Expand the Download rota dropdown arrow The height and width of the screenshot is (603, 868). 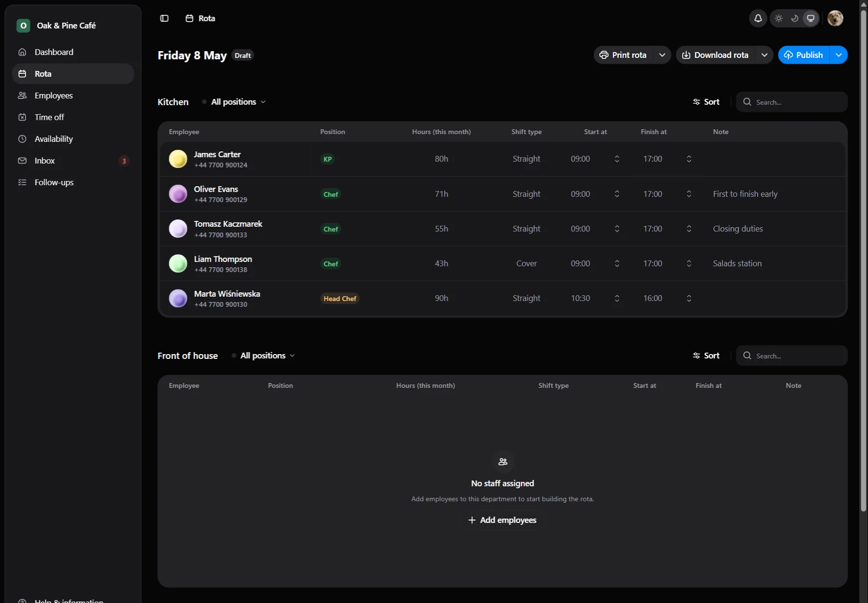point(764,55)
